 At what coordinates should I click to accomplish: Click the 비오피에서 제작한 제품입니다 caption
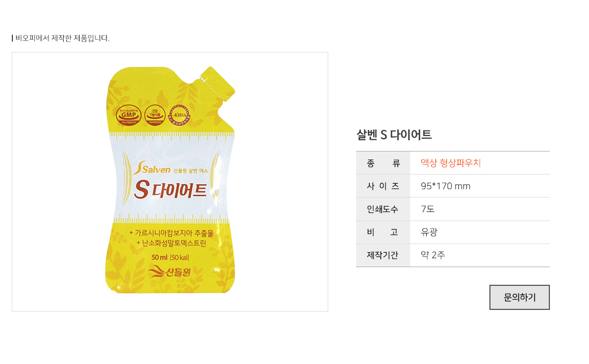62,38
